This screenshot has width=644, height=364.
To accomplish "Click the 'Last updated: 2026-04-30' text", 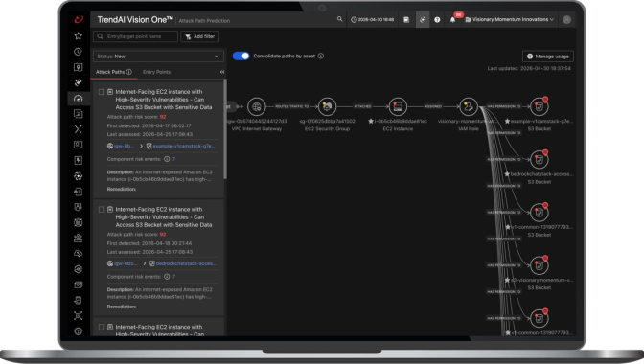I will point(529,69).
